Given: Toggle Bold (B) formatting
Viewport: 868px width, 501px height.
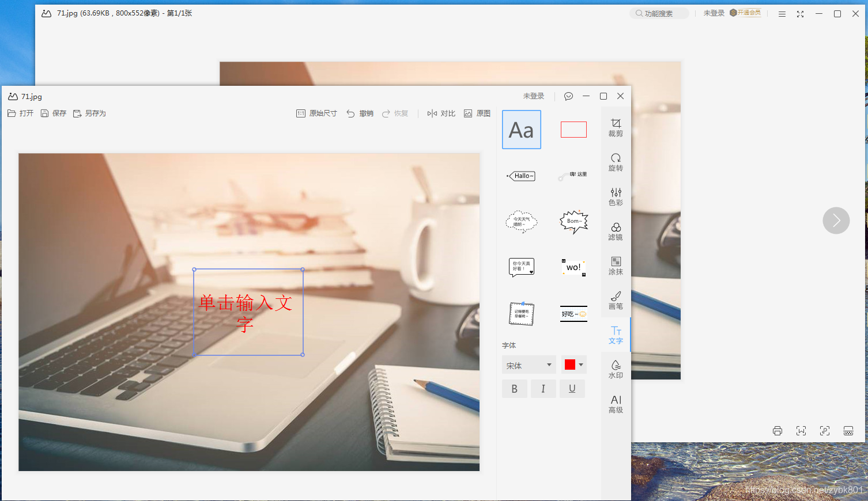Looking at the screenshot, I should tap(514, 389).
